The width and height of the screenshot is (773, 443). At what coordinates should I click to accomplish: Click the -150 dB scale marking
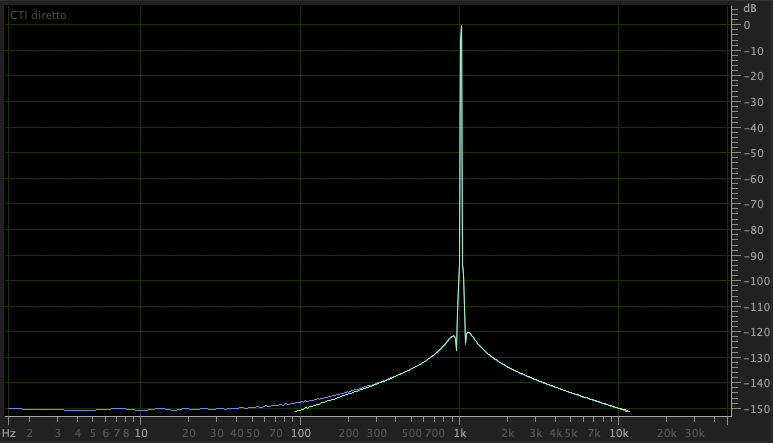pos(756,409)
